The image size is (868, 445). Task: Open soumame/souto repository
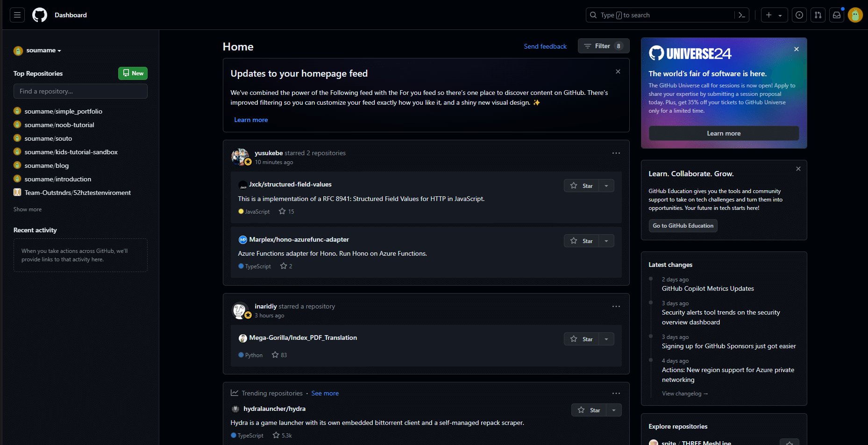(48, 138)
